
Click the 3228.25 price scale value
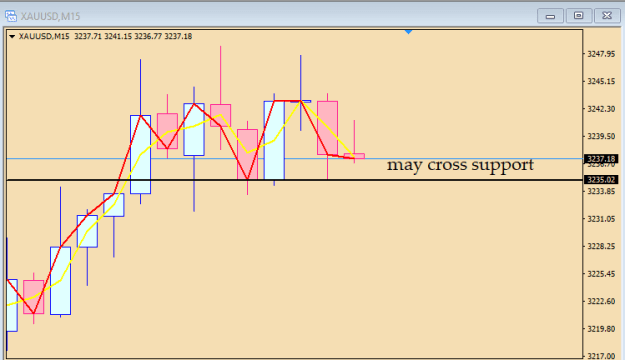coord(601,246)
